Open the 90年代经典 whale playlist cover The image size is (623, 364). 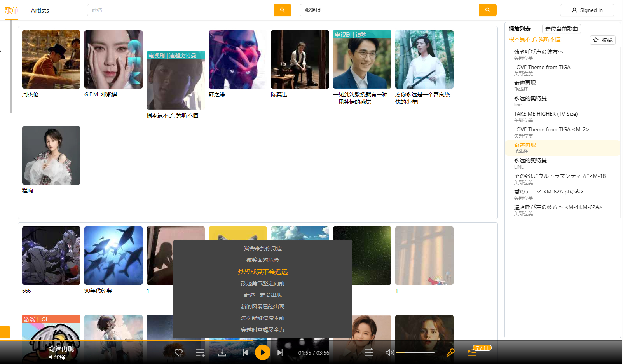click(x=113, y=256)
